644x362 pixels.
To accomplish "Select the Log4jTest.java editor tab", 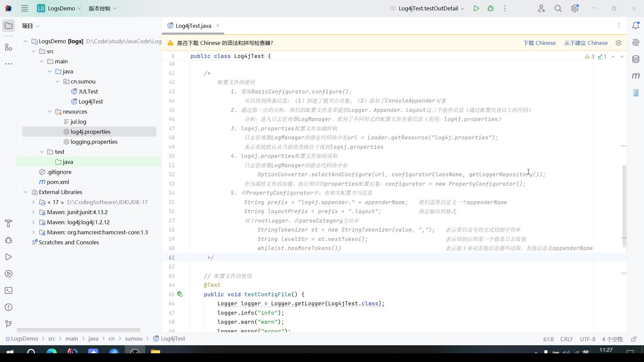I will (x=193, y=26).
